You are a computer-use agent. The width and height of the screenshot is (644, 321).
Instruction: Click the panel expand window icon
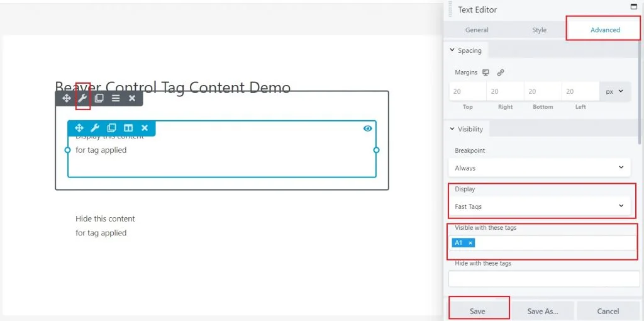pos(634,6)
